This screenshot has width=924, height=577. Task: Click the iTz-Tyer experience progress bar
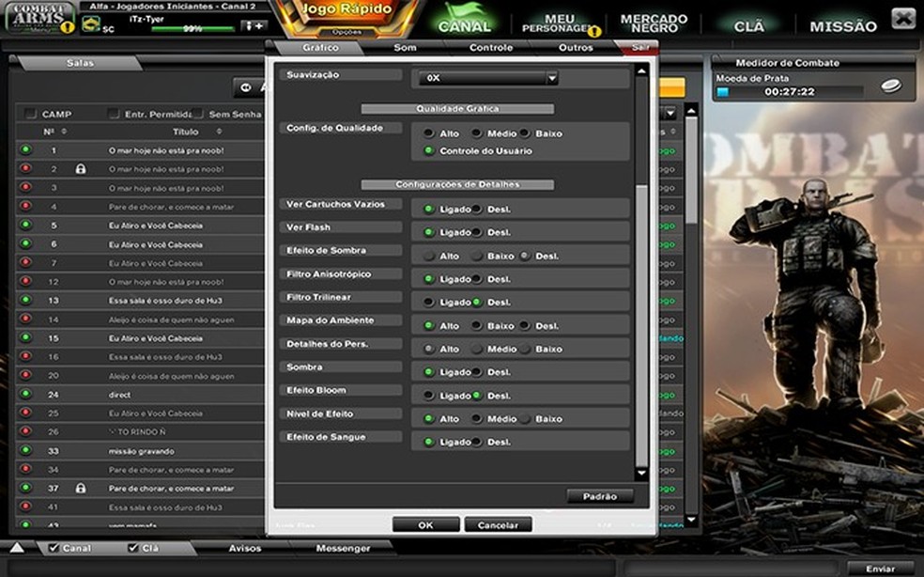click(192, 28)
